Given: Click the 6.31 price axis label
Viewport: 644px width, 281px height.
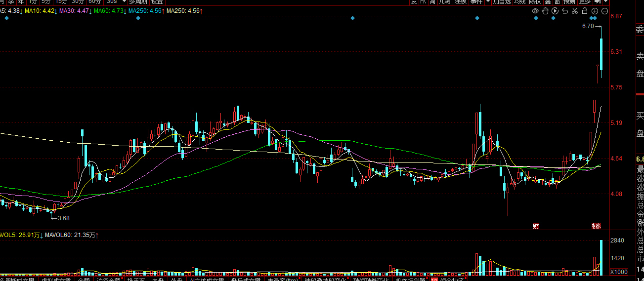Looking at the screenshot, I should (x=616, y=52).
